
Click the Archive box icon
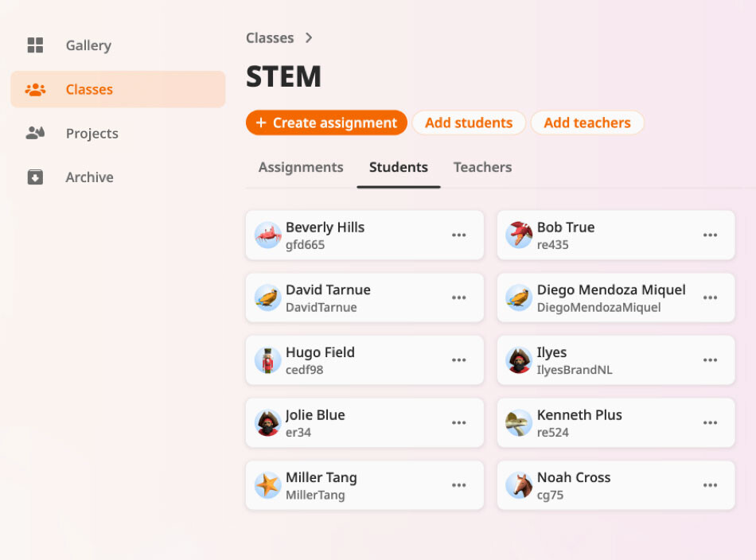35,177
